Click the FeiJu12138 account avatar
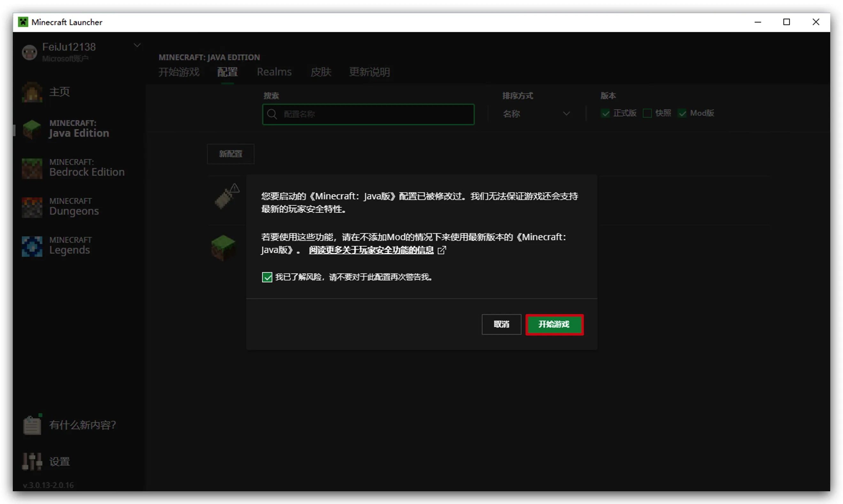Image resolution: width=843 pixels, height=504 pixels. pyautogui.click(x=30, y=52)
